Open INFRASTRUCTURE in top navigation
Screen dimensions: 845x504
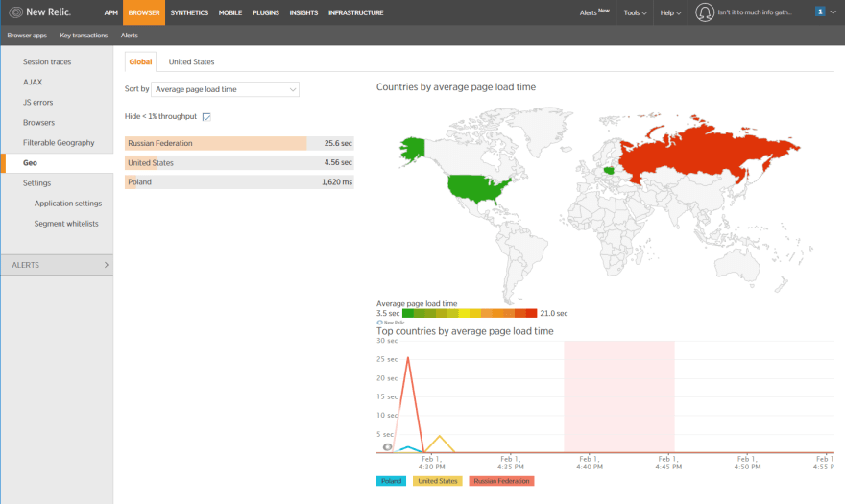(355, 12)
